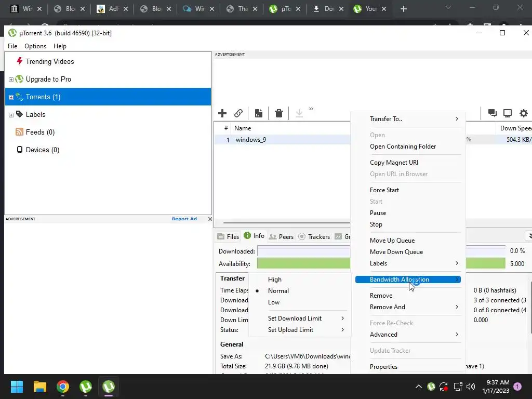
Task: Expand the Labels tree node
Action: (x=11, y=115)
